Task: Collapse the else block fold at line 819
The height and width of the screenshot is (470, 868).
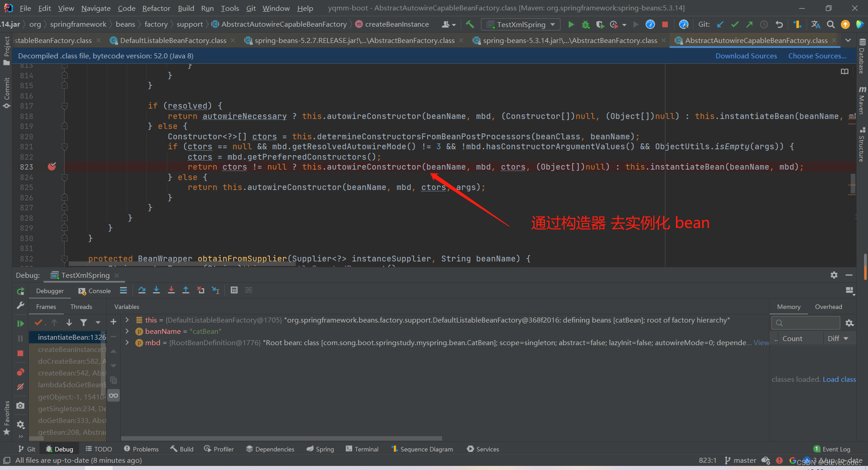Action: tap(65, 126)
